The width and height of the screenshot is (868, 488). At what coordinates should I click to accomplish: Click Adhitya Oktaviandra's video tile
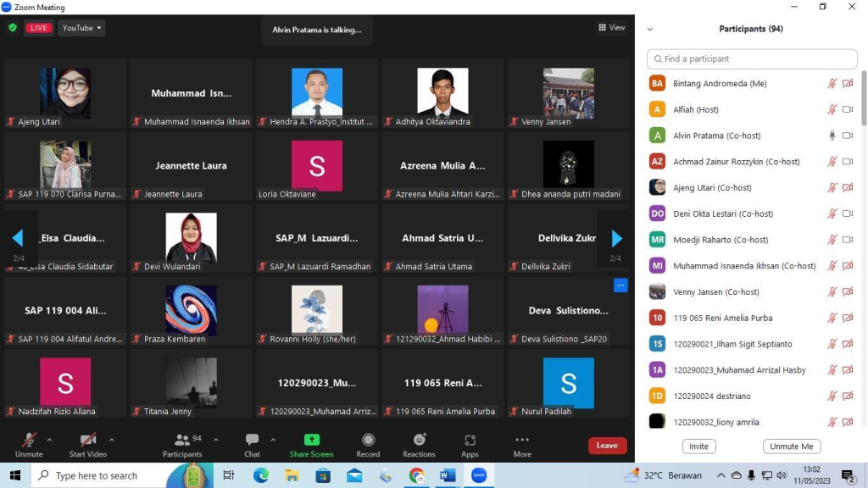442,93
